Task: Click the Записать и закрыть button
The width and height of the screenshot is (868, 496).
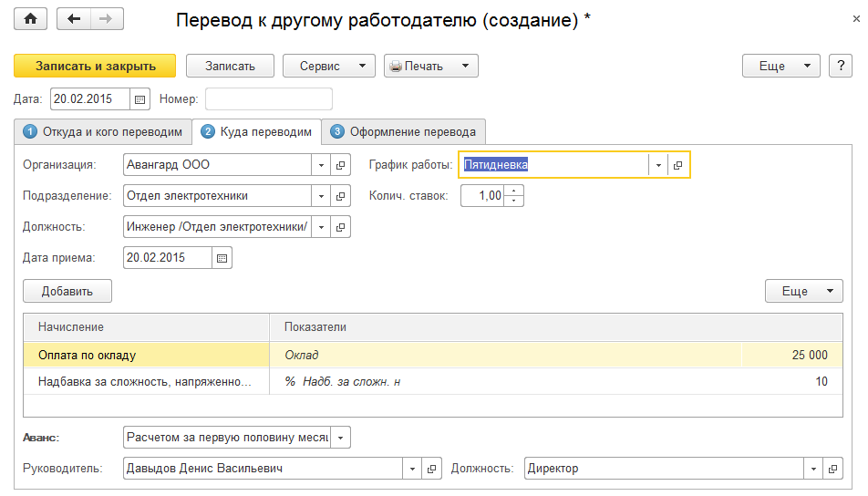Action: point(95,66)
